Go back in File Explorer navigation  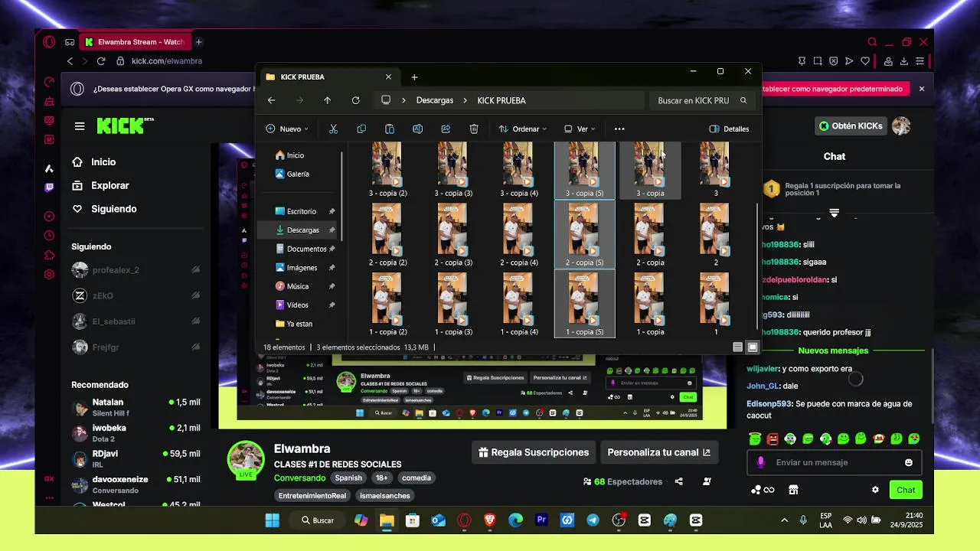tap(271, 100)
